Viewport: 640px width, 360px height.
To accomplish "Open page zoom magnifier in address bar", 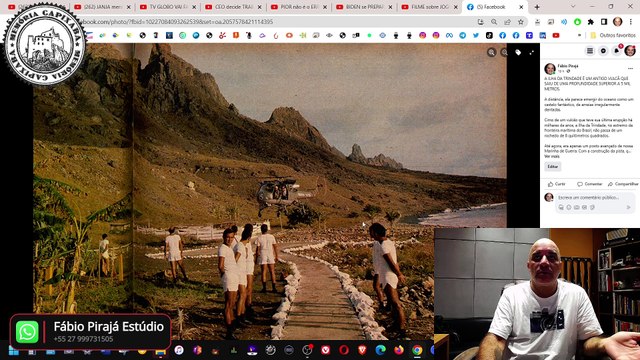I will [494, 22].
